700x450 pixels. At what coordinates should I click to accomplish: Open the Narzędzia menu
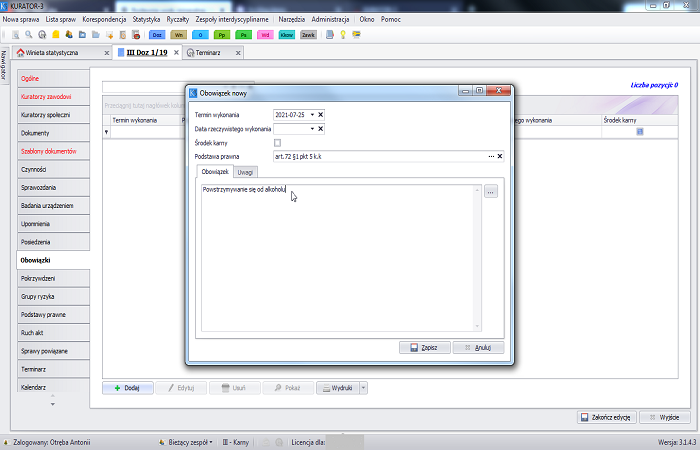[x=292, y=20]
